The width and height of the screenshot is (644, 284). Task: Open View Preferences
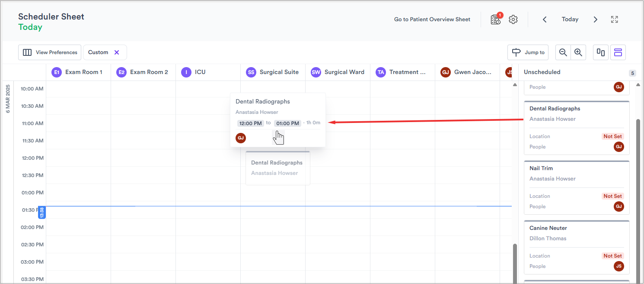(x=50, y=52)
